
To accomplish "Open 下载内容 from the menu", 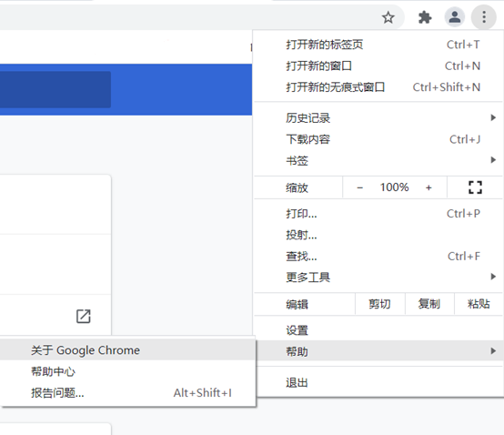I will tap(378, 139).
